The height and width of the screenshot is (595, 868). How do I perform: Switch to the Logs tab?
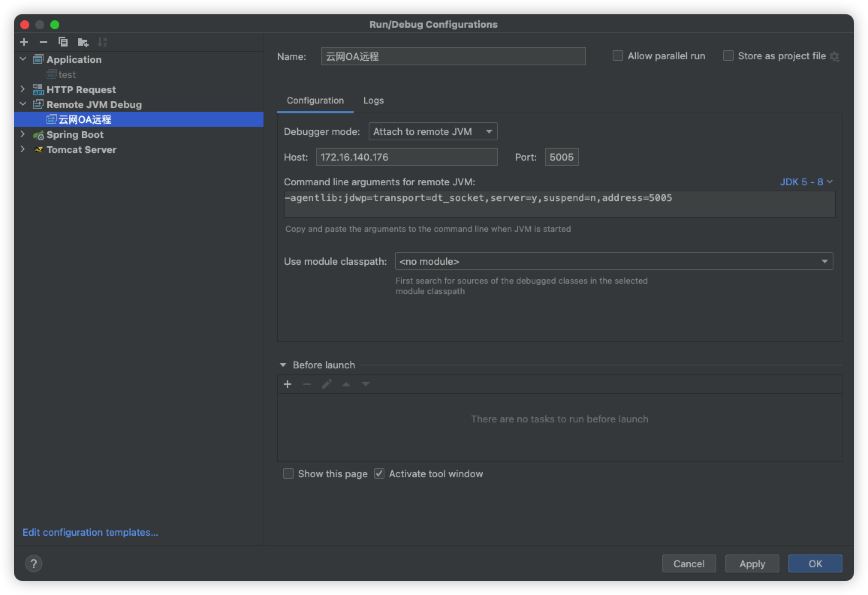click(x=373, y=101)
